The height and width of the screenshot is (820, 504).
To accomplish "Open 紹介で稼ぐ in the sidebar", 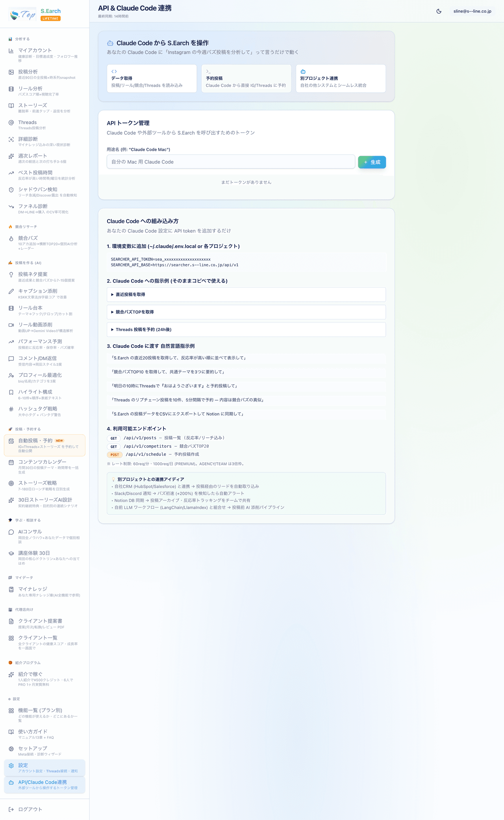I will [44, 679].
